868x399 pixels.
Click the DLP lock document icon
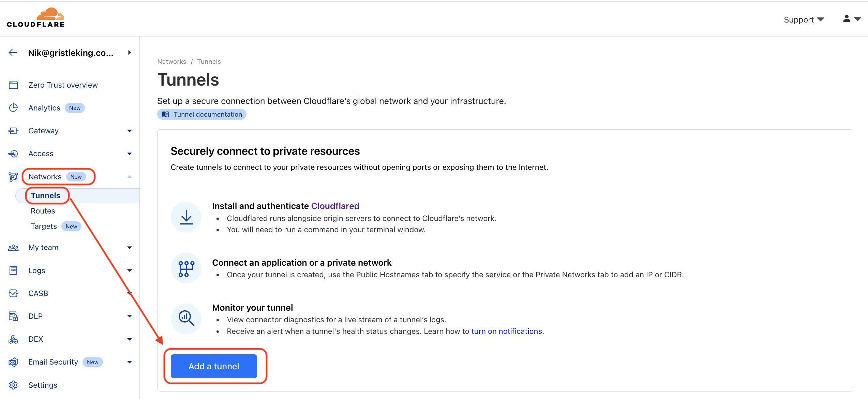click(13, 316)
